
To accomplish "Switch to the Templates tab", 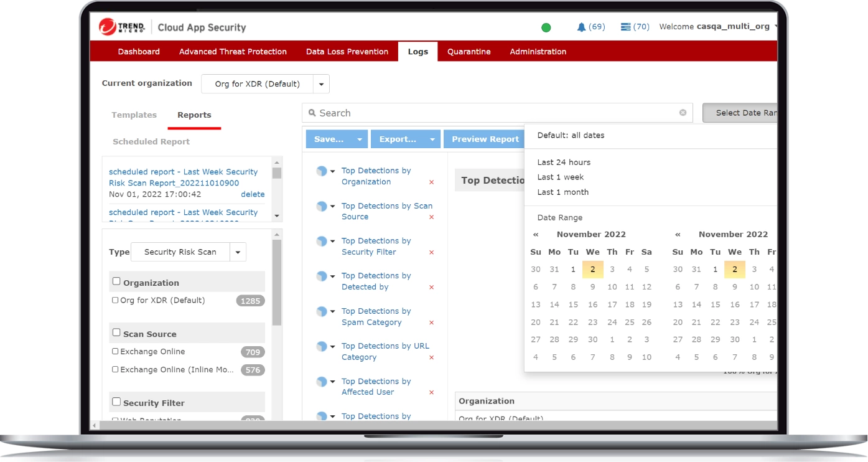I will 134,115.
